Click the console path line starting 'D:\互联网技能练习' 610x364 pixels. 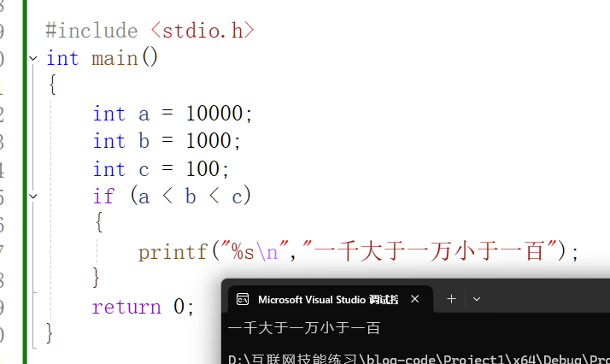click(x=419, y=358)
